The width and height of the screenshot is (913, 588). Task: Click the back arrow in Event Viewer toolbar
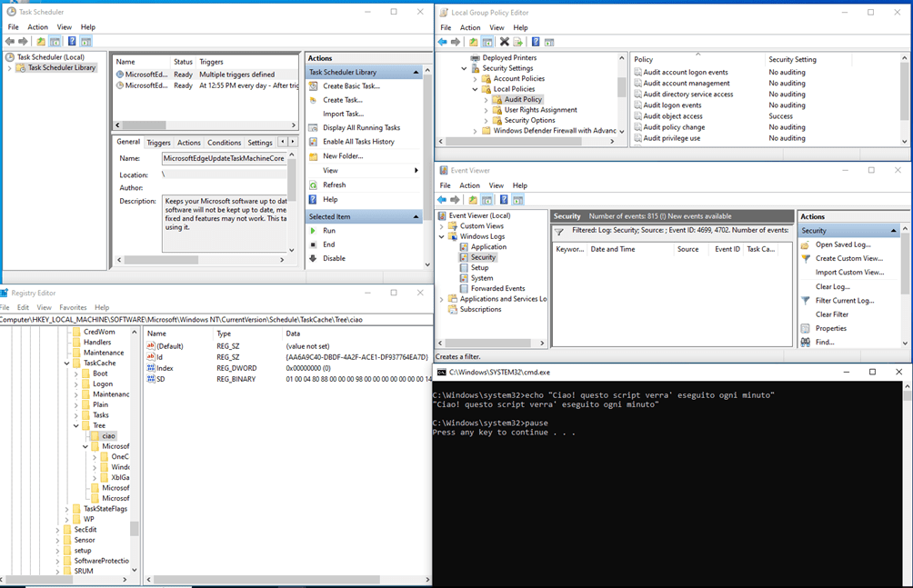pyautogui.click(x=442, y=200)
